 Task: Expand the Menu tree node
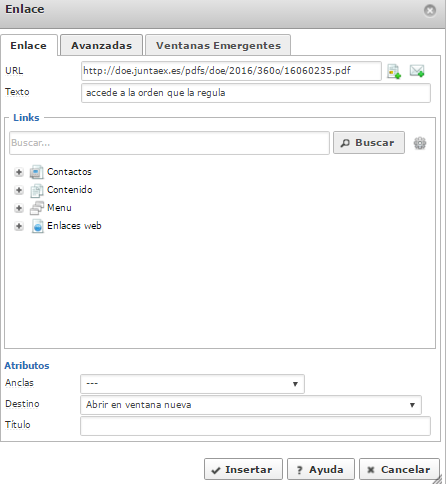[x=19, y=208]
